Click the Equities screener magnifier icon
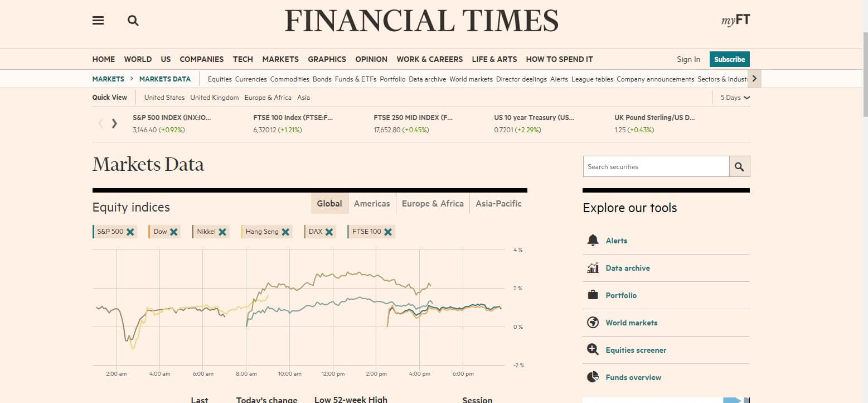Viewport: 868px width, 403px height. pyautogui.click(x=593, y=350)
